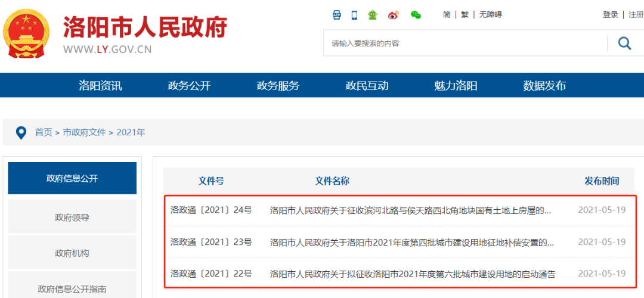This screenshot has width=644, height=298.
Task: Open the mobile phone version icon
Action: tap(354, 15)
